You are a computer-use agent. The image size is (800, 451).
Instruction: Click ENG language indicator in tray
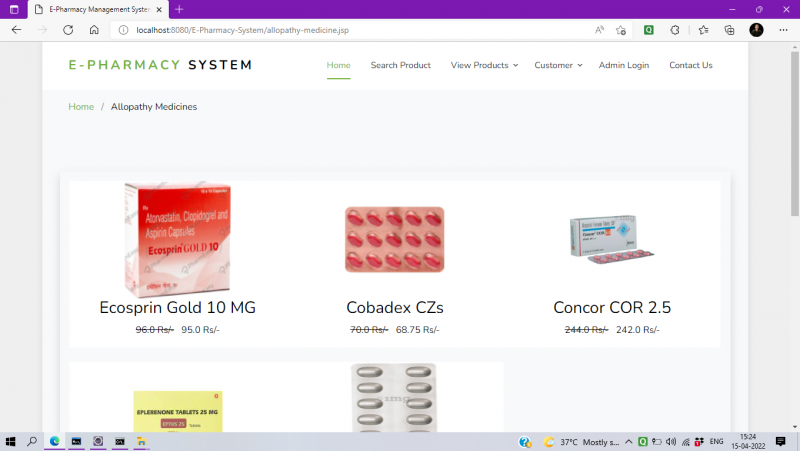pyautogui.click(x=716, y=442)
